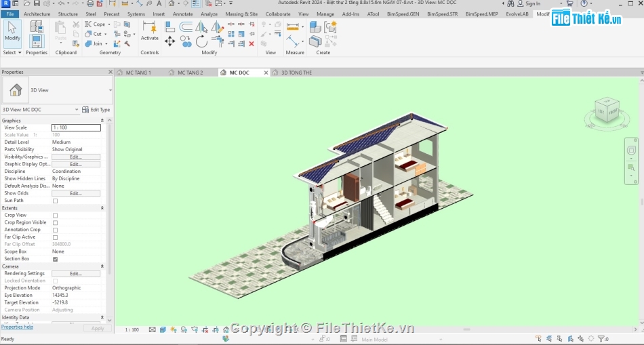
Task: Collapse the Graphics properties section
Action: point(102,121)
